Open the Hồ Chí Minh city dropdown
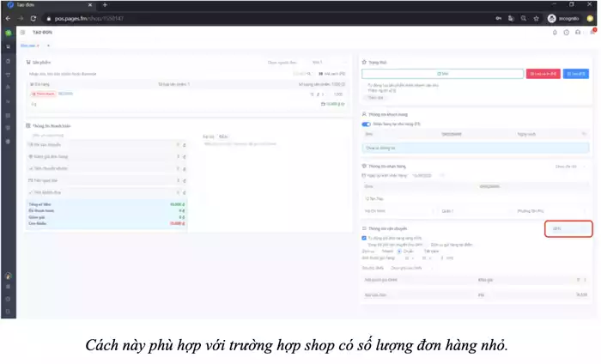The image size is (601, 364). coord(399,211)
